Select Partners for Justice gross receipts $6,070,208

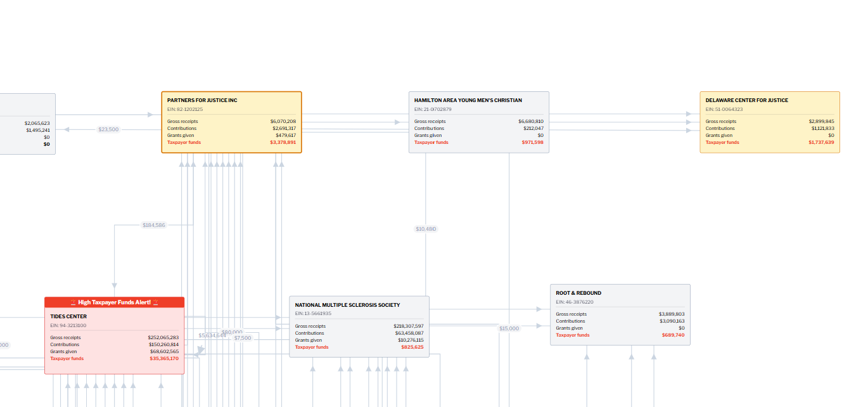(x=283, y=121)
